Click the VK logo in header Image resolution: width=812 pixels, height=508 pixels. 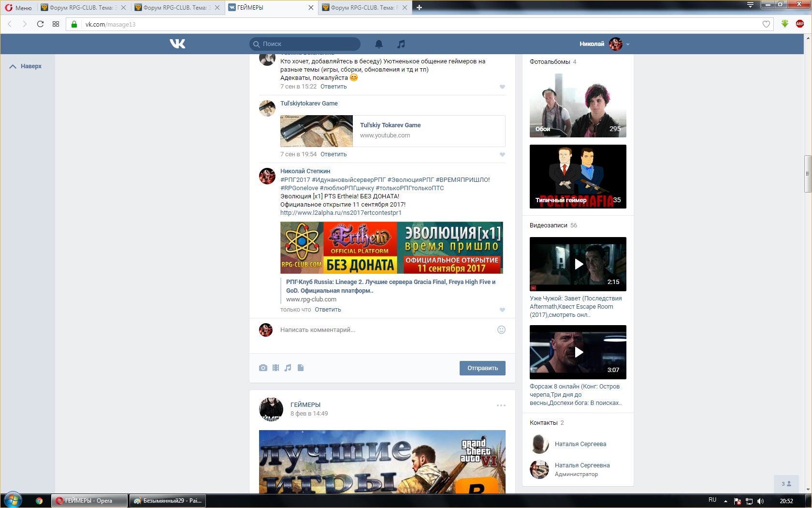click(177, 44)
